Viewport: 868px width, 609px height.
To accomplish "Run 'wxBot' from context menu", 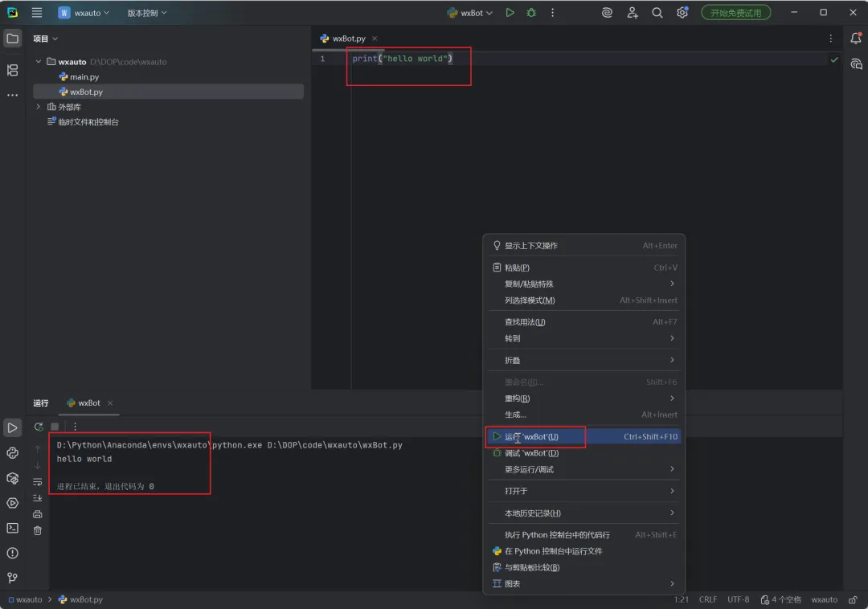I will tap(584, 436).
